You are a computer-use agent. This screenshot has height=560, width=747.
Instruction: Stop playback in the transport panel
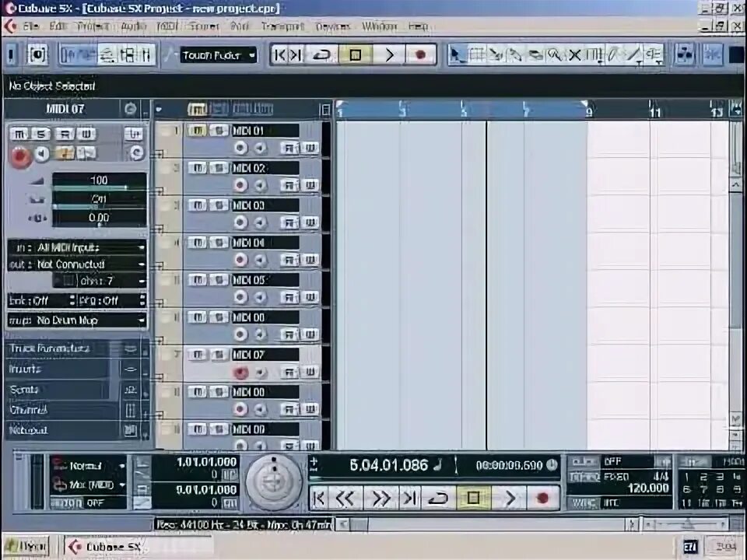pos(473,498)
